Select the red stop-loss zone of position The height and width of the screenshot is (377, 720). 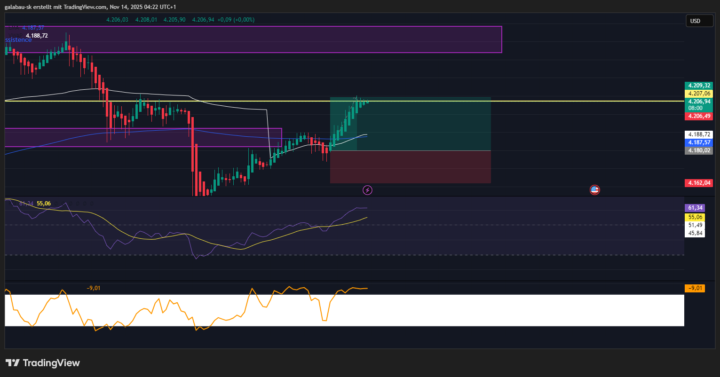tap(410, 167)
